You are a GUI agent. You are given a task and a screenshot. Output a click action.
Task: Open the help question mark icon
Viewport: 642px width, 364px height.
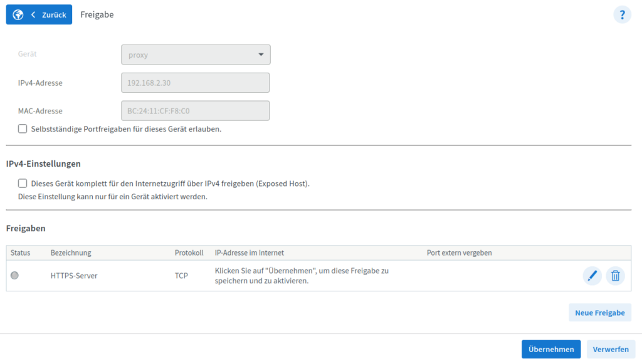[x=622, y=15]
